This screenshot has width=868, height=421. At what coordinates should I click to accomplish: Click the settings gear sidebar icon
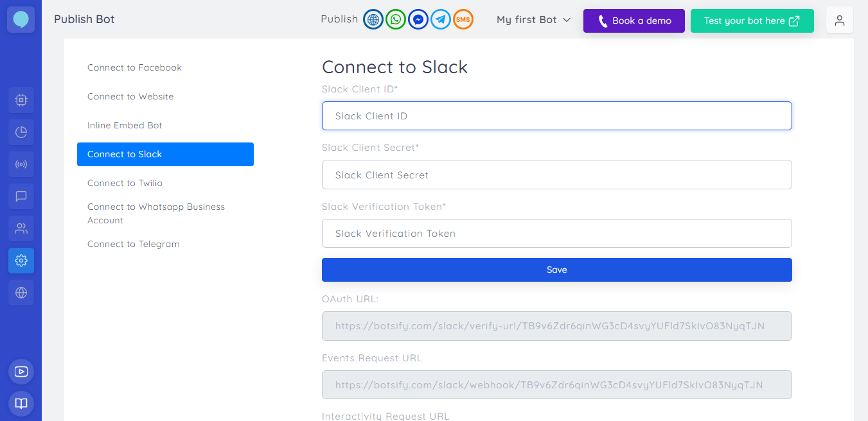click(21, 261)
